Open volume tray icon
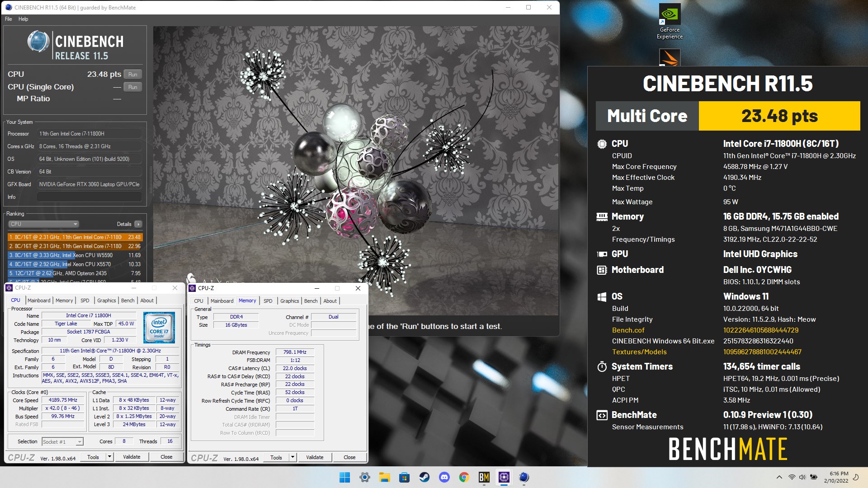The width and height of the screenshot is (868, 488). click(x=802, y=477)
